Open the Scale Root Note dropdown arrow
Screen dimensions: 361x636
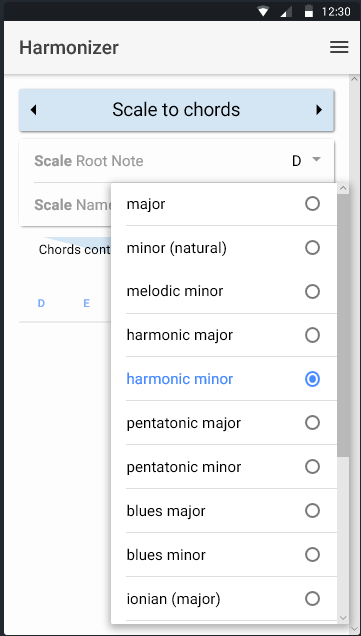(316, 160)
